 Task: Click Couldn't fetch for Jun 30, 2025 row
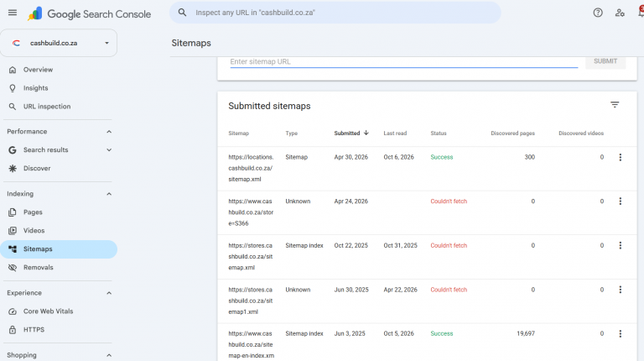[x=449, y=290]
